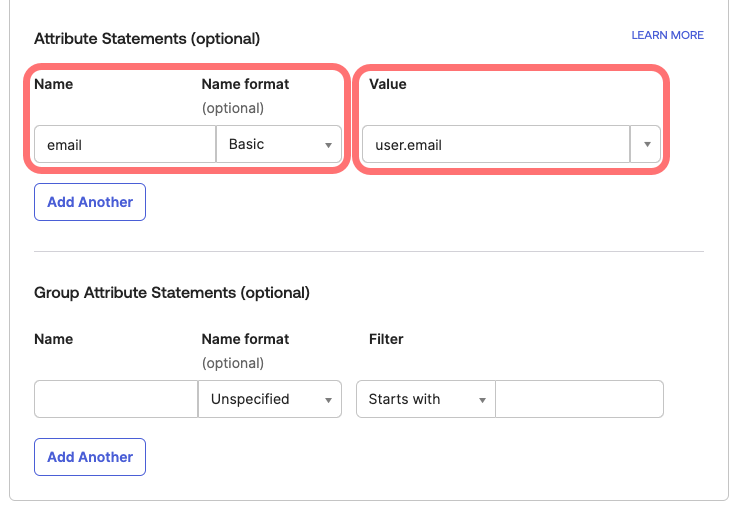Click the empty group attribute Name field
The width and height of the screenshot is (742, 509).
click(116, 399)
